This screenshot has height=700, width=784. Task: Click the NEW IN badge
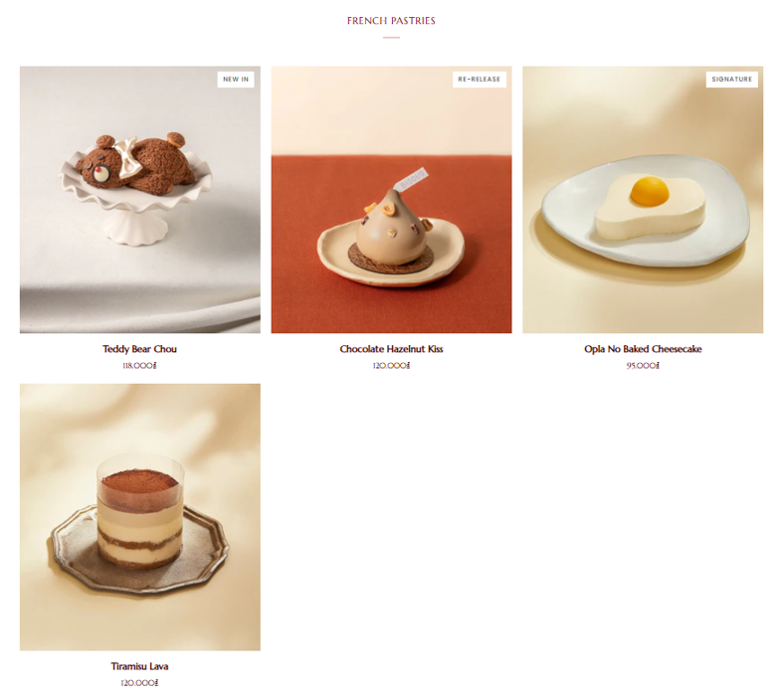[236, 79]
